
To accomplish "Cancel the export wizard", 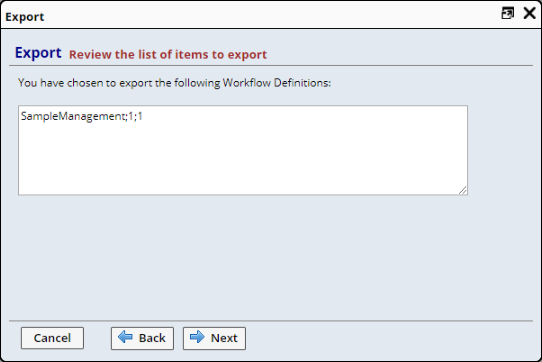I will click(52, 338).
